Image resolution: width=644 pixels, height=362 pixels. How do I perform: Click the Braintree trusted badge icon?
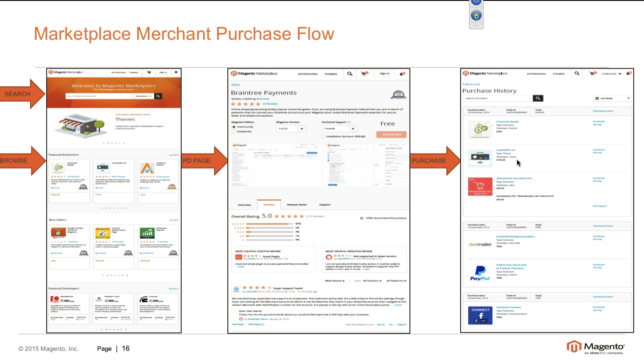coord(398,95)
